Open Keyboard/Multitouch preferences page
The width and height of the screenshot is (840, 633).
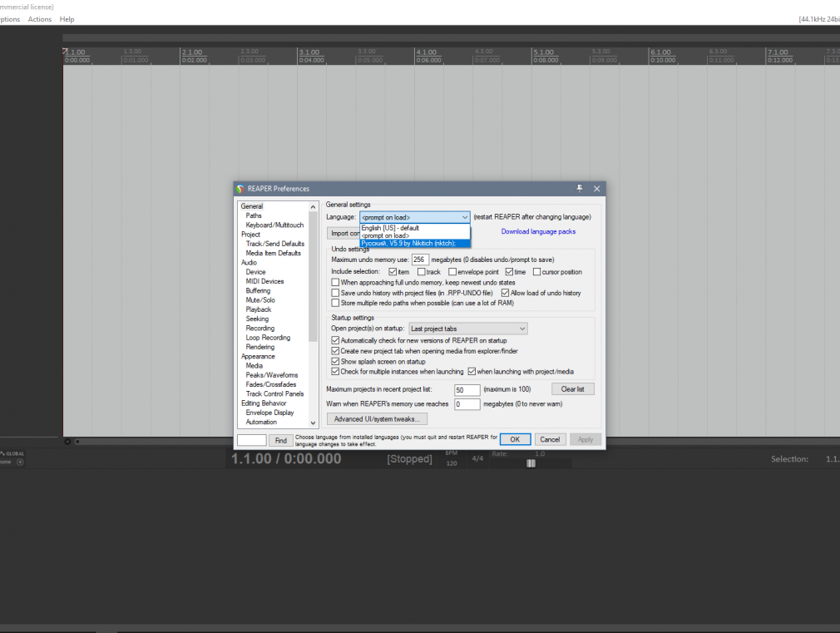pos(274,225)
